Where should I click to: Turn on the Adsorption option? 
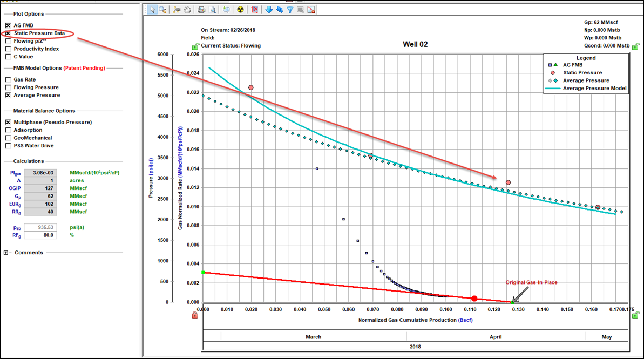(8, 130)
